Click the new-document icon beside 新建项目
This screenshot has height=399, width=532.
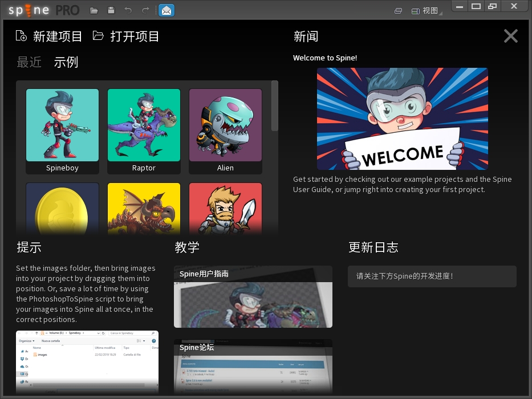coord(21,35)
